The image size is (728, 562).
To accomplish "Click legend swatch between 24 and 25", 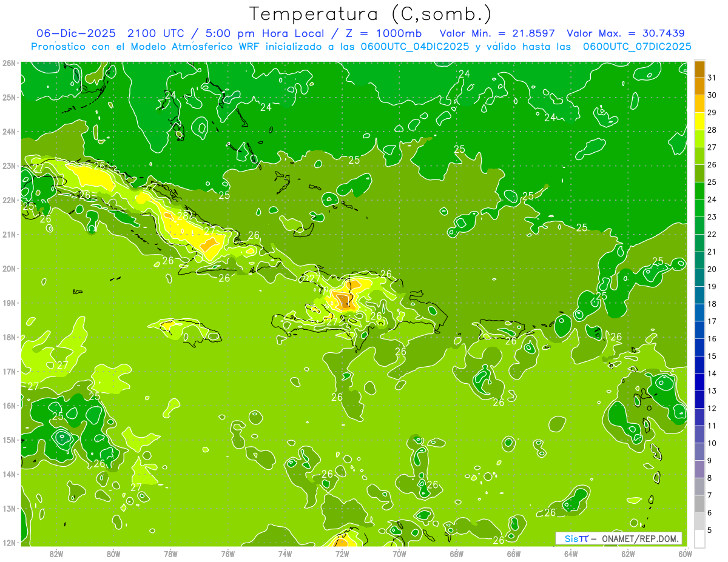I will pos(699,191).
